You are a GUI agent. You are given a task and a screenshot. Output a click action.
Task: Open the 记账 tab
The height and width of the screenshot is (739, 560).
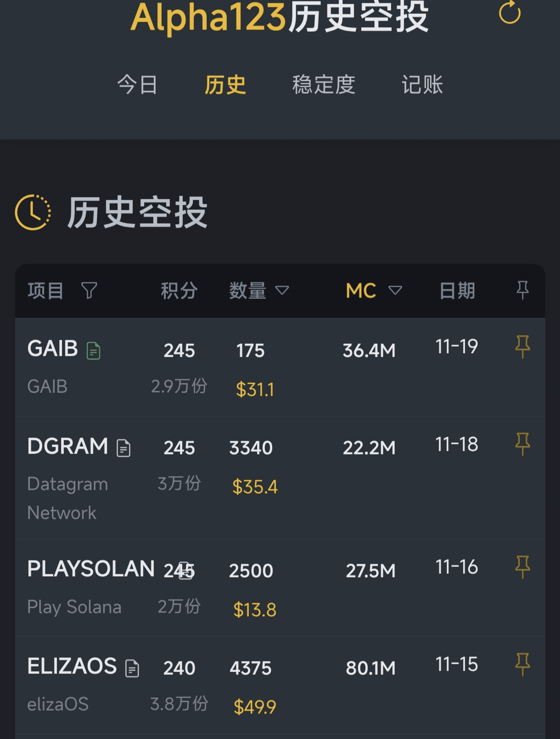[x=422, y=85]
